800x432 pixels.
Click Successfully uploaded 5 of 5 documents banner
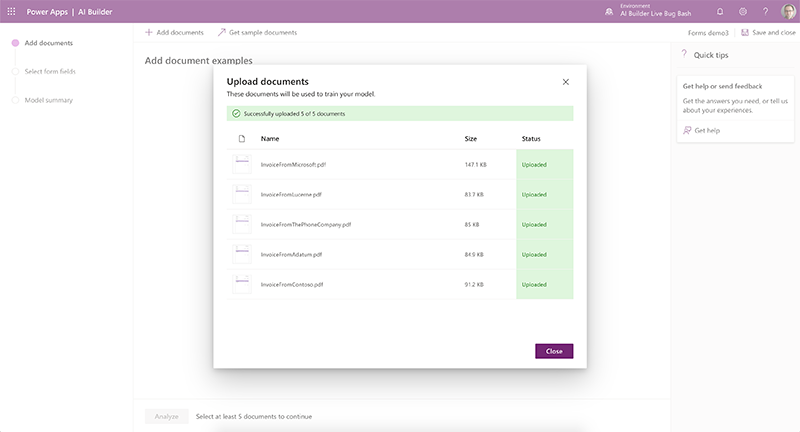click(400, 114)
